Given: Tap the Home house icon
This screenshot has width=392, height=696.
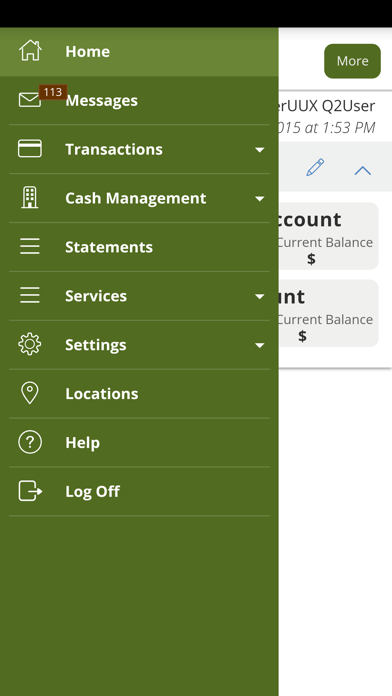Looking at the screenshot, I should [30, 50].
